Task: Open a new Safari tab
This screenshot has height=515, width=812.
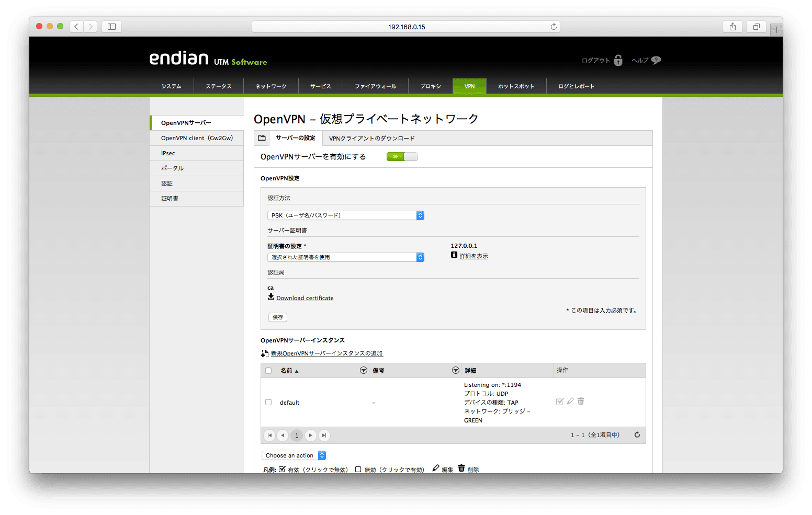Action: [x=776, y=30]
